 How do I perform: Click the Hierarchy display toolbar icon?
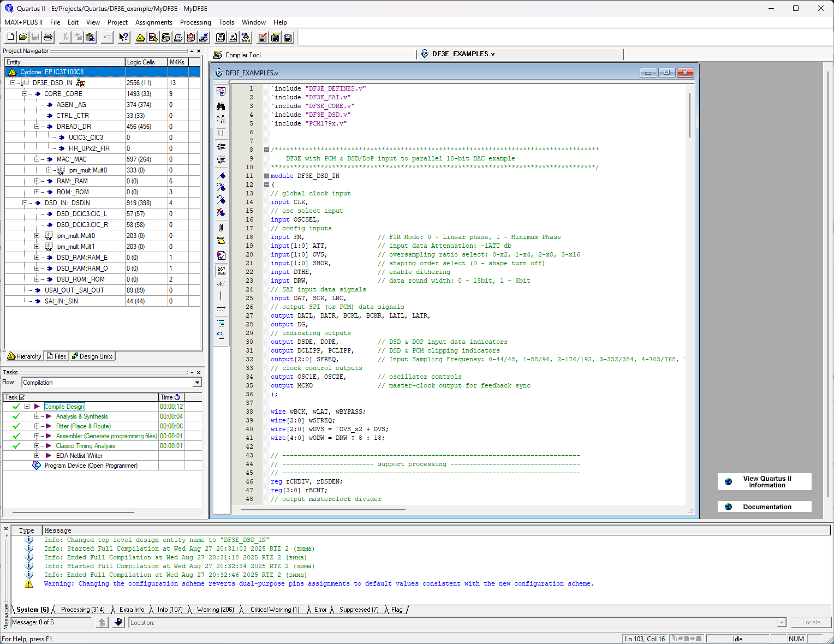tap(246, 37)
